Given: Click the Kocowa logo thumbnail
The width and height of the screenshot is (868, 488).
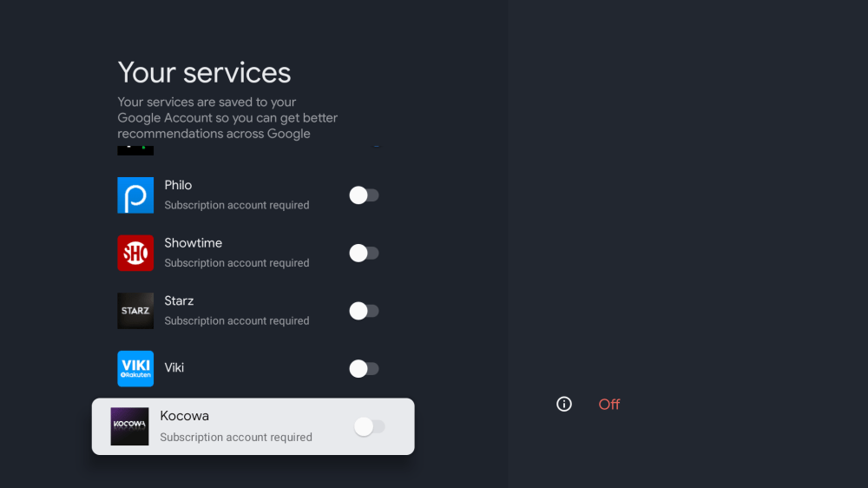Looking at the screenshot, I should 129,426.
